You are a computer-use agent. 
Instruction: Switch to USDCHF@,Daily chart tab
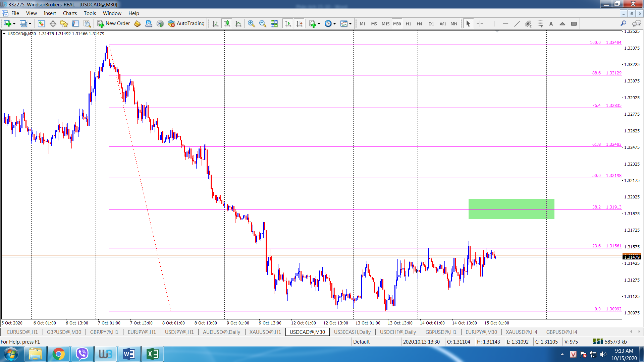click(398, 332)
